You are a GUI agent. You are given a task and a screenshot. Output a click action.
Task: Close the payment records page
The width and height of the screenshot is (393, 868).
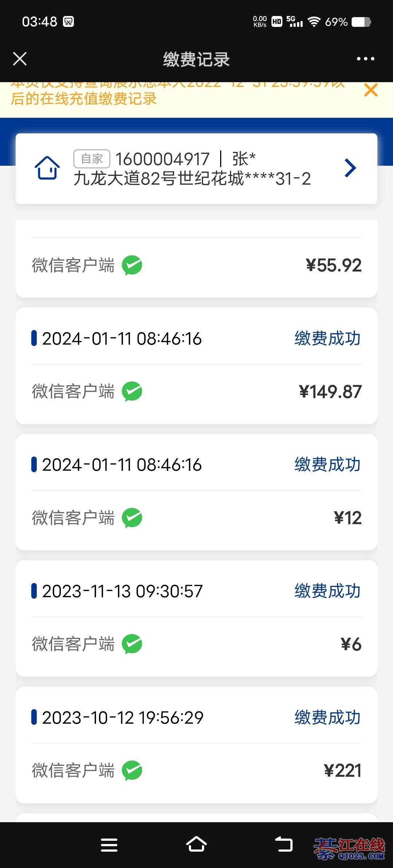[x=20, y=59]
